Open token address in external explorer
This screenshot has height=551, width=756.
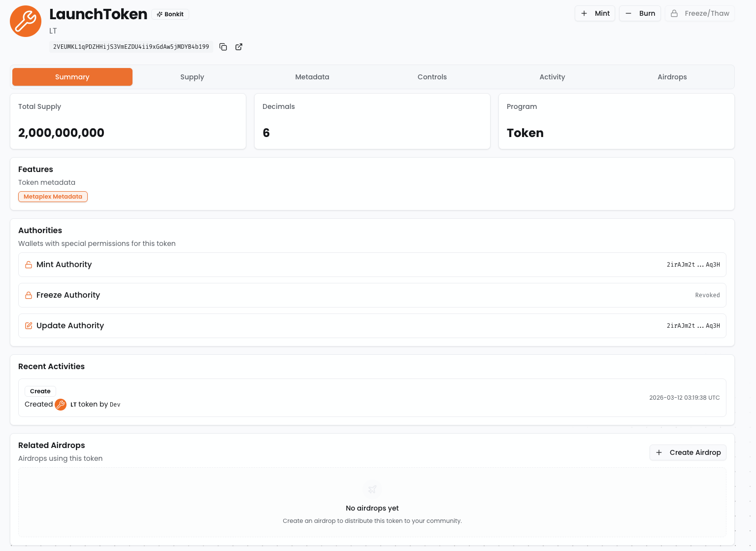[239, 47]
